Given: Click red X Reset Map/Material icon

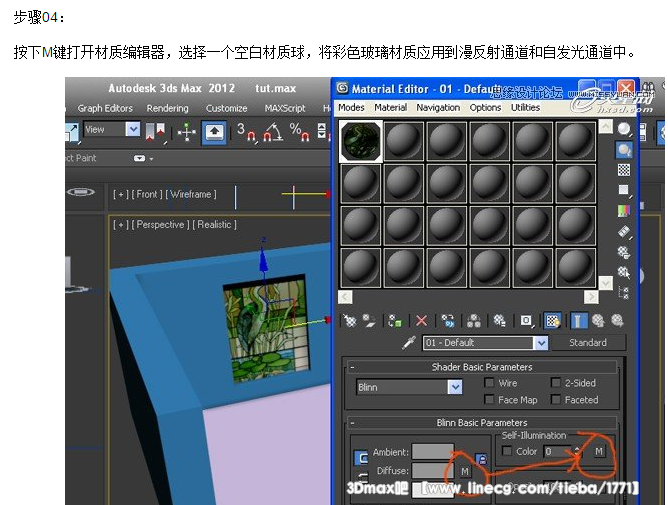Looking at the screenshot, I should click(421, 320).
